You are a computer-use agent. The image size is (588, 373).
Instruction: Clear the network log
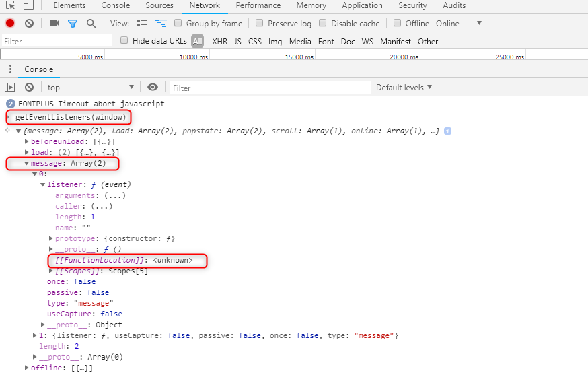tap(29, 24)
